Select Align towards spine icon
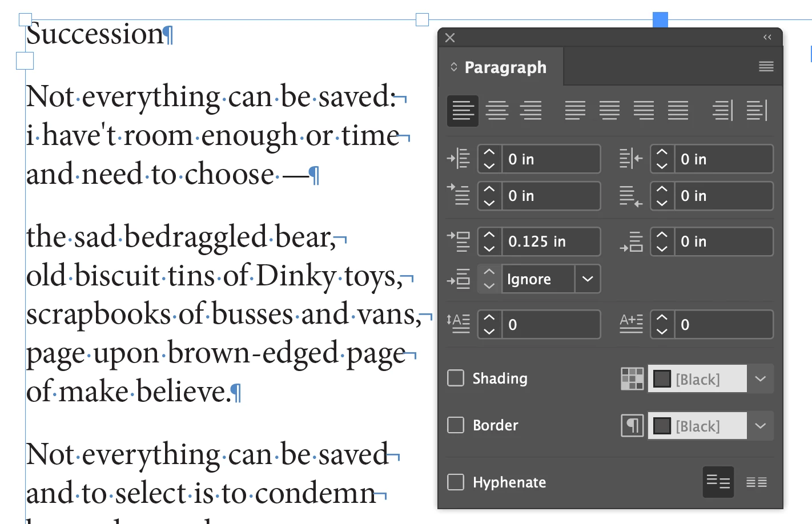The width and height of the screenshot is (812, 524). pyautogui.click(x=722, y=111)
